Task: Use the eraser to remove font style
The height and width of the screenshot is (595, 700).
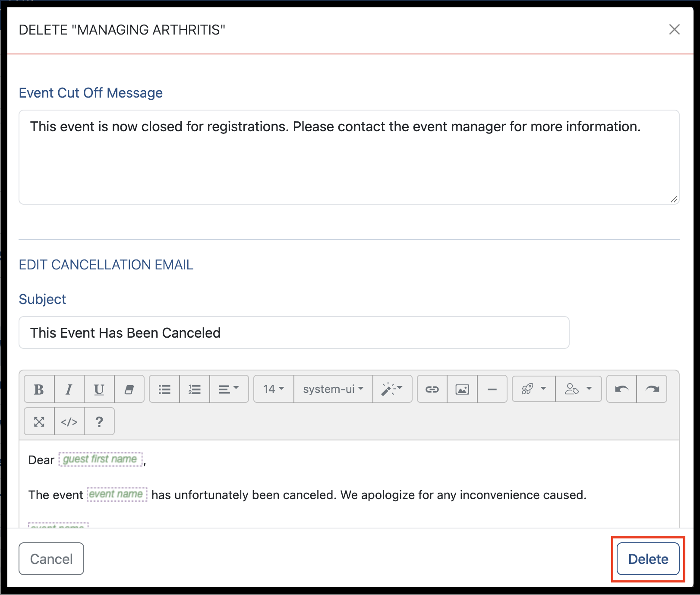Action: (x=129, y=389)
